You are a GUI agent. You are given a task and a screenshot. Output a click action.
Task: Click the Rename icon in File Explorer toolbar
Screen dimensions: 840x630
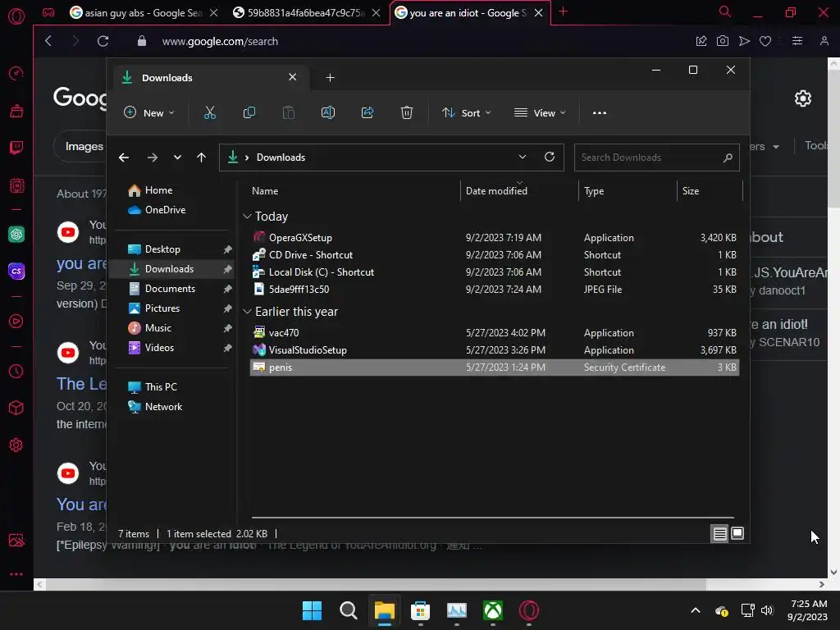tap(328, 112)
